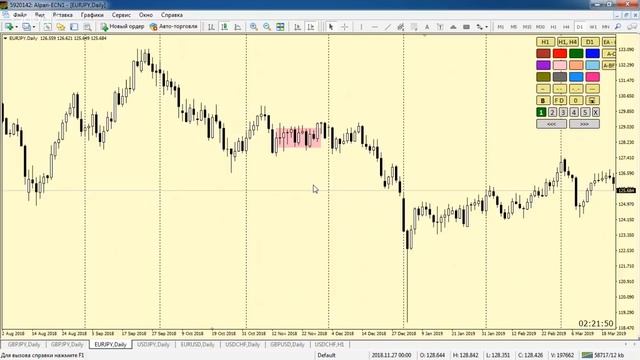The width and height of the screenshot is (640, 360).
Task: Select the crosshair tool
Action: pos(344,27)
